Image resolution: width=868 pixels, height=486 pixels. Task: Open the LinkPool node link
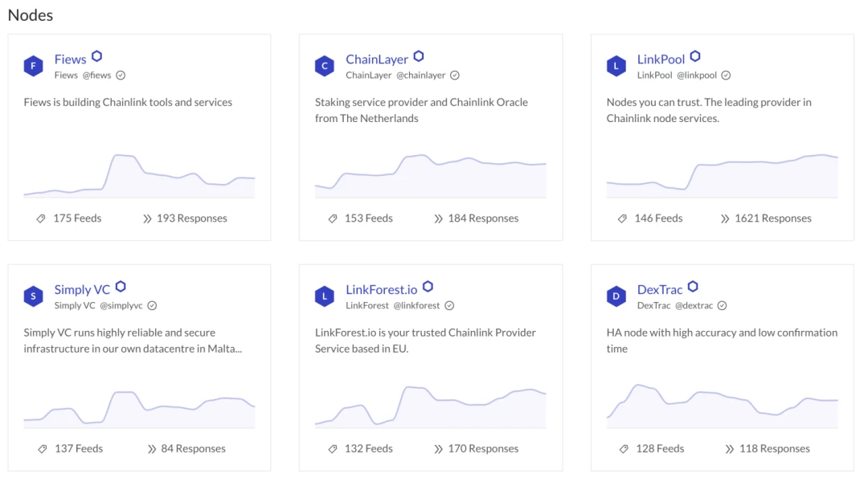[x=661, y=59]
